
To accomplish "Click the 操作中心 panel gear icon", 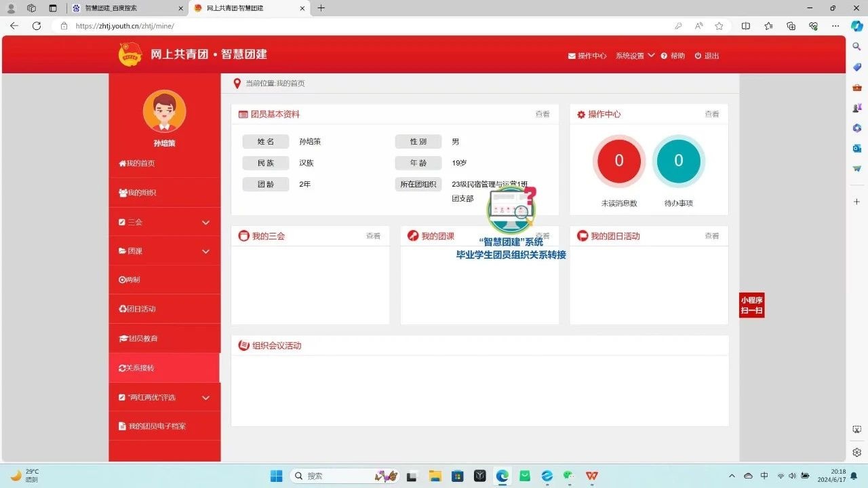I will coord(581,115).
